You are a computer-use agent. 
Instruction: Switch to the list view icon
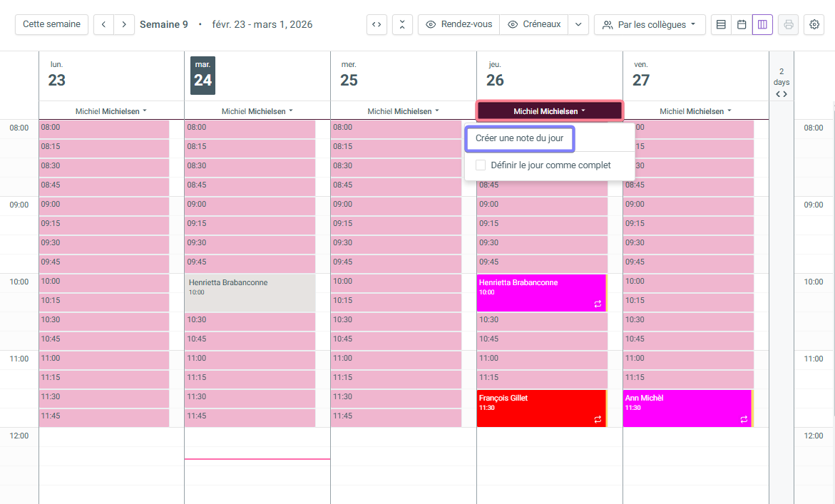(721, 24)
